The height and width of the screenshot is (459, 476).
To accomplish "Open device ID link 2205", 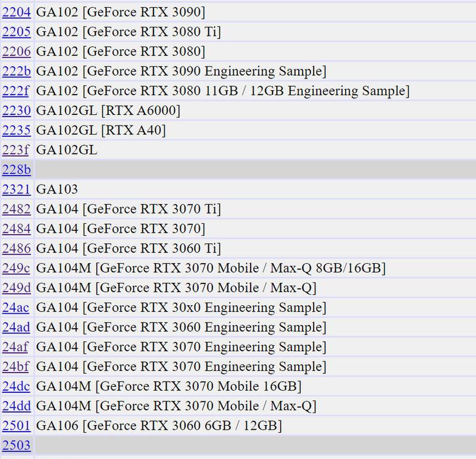I will click(x=17, y=32).
